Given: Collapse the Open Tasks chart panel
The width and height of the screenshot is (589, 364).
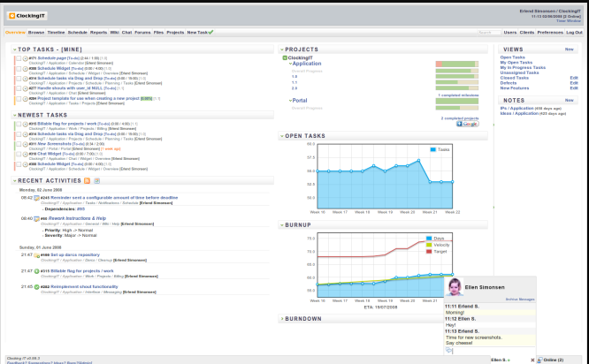Looking at the screenshot, I should [x=281, y=136].
